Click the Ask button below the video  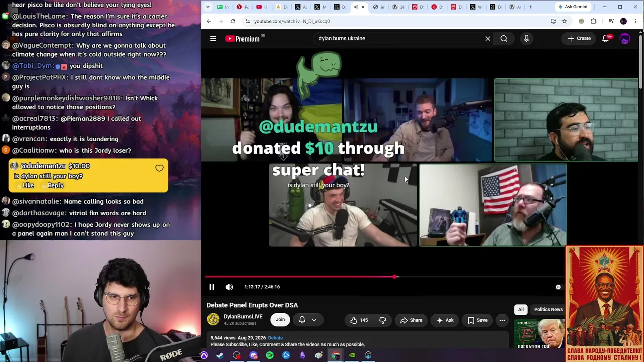(445, 320)
